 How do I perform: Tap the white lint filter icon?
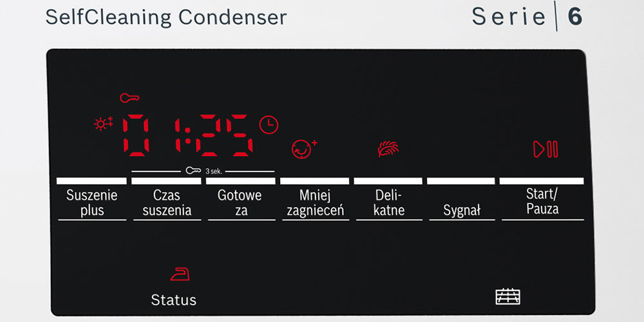click(507, 296)
